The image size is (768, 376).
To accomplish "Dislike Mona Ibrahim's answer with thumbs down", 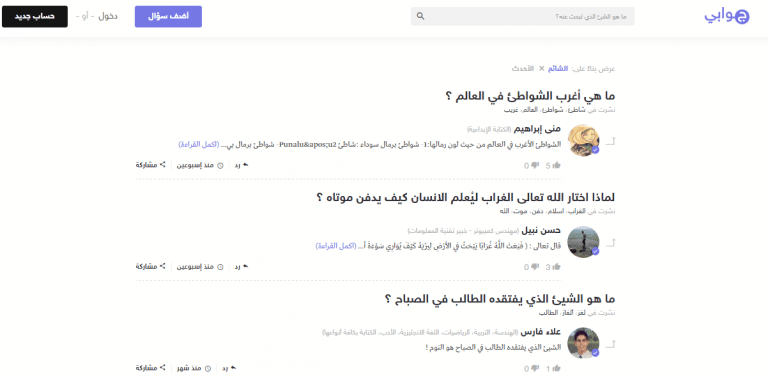I will [535, 165].
